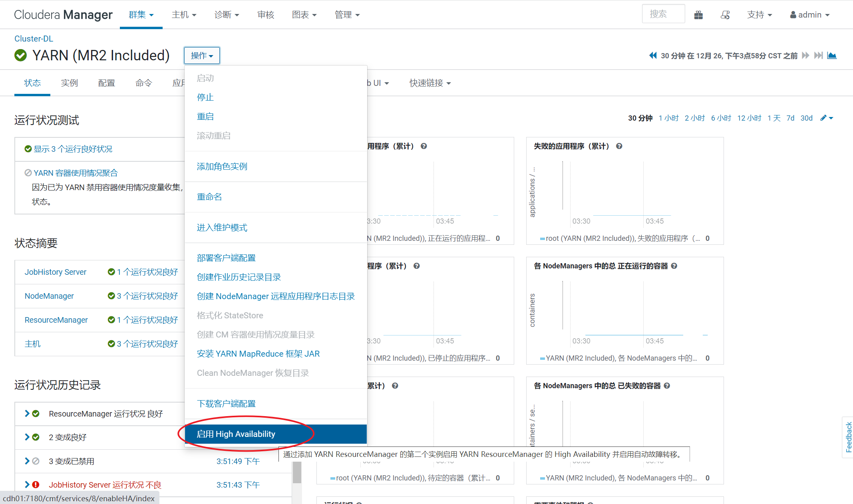Select 启用 High Availability menu entry
853x504 pixels.
coord(236,434)
